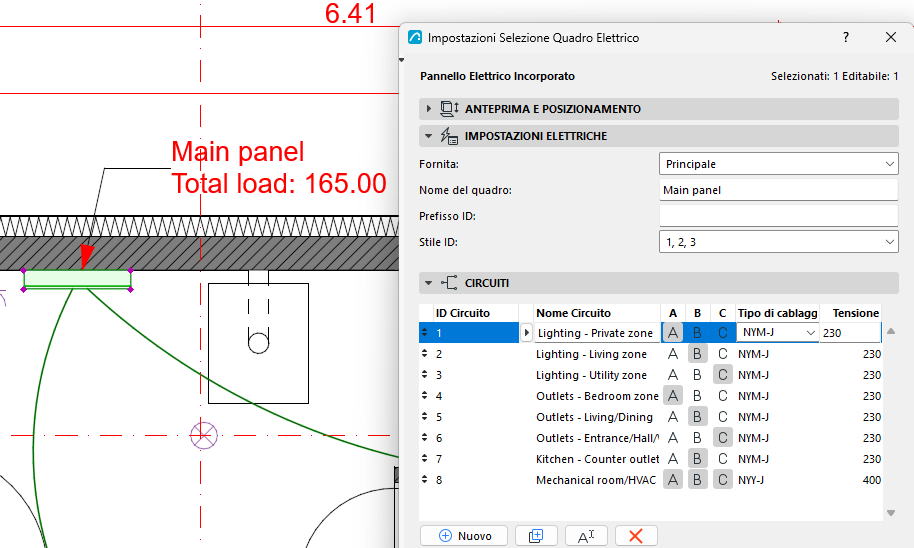Select the Lighting - Utility zone circuit name

tap(592, 375)
